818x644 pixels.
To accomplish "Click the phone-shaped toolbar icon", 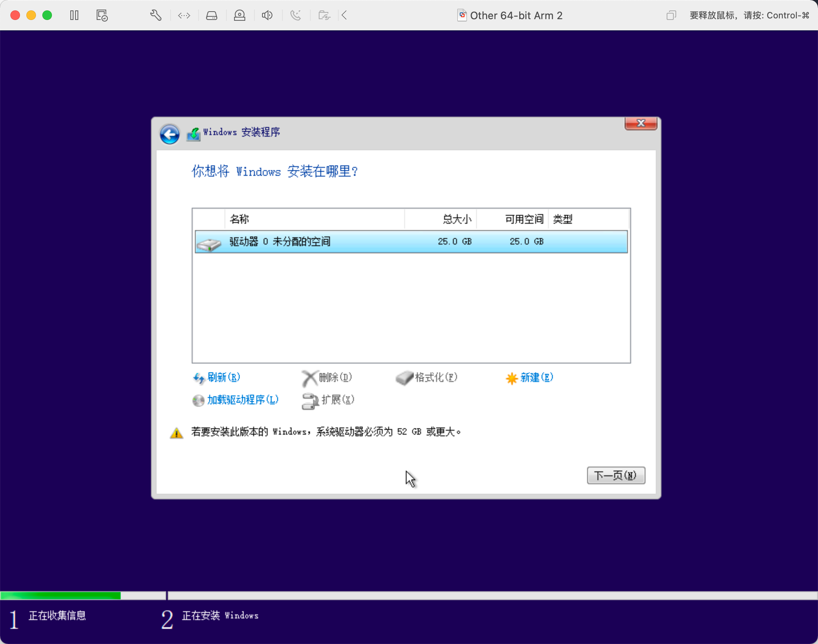I will [x=296, y=16].
